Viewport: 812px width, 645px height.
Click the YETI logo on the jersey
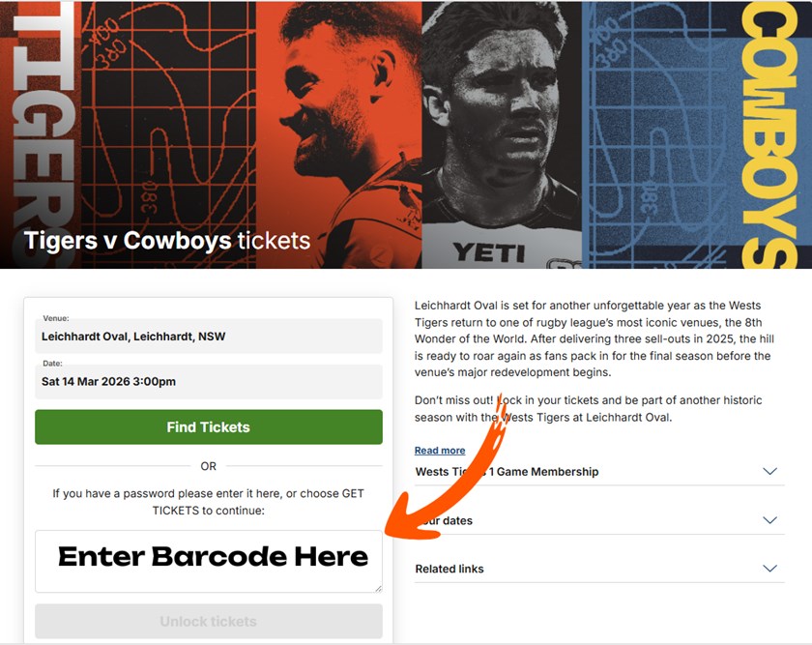click(488, 252)
